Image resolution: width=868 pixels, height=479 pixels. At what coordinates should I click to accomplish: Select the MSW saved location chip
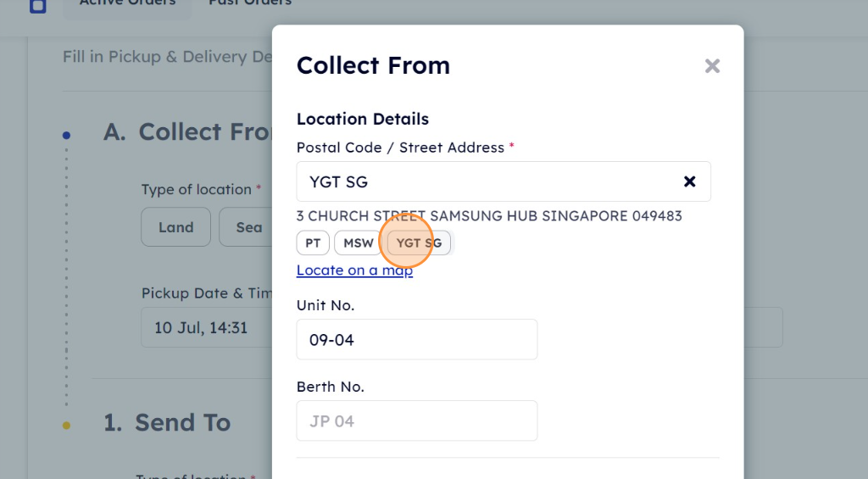pos(359,243)
